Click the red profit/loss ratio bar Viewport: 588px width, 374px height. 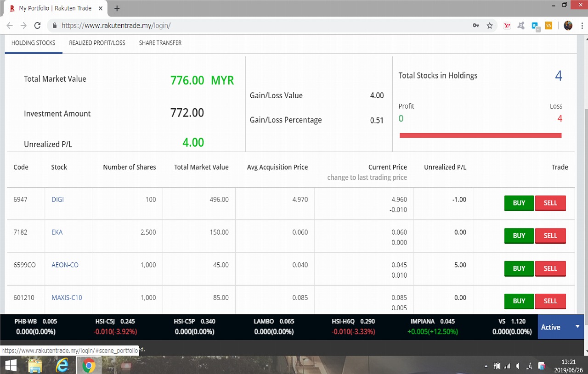480,135
